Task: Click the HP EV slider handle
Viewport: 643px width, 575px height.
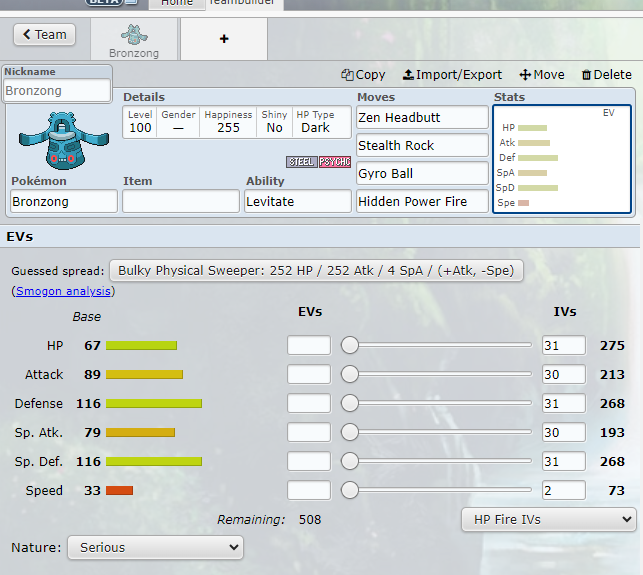Action: coord(350,345)
